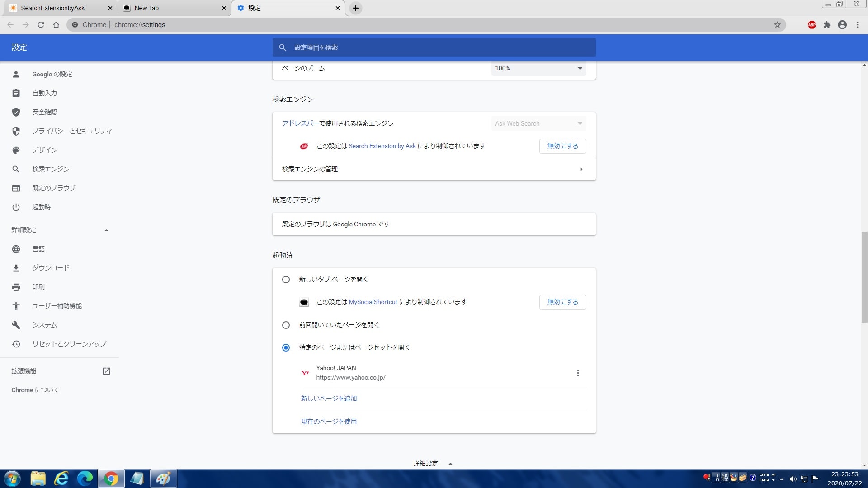868x488 pixels.
Task: Launch Microsoft Edge from the taskbar
Action: [85, 479]
